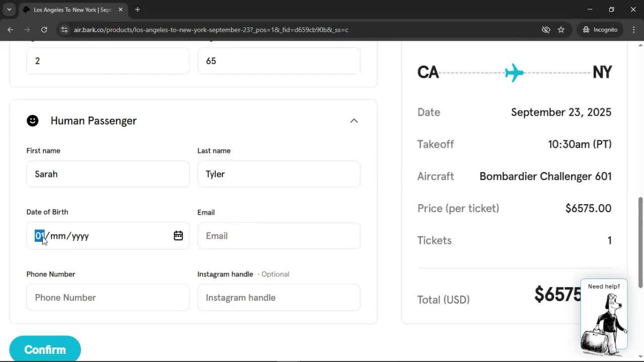The image size is (644, 362).
Task: Click the page vertical scrollbar thumb
Action: pyautogui.click(x=640, y=242)
